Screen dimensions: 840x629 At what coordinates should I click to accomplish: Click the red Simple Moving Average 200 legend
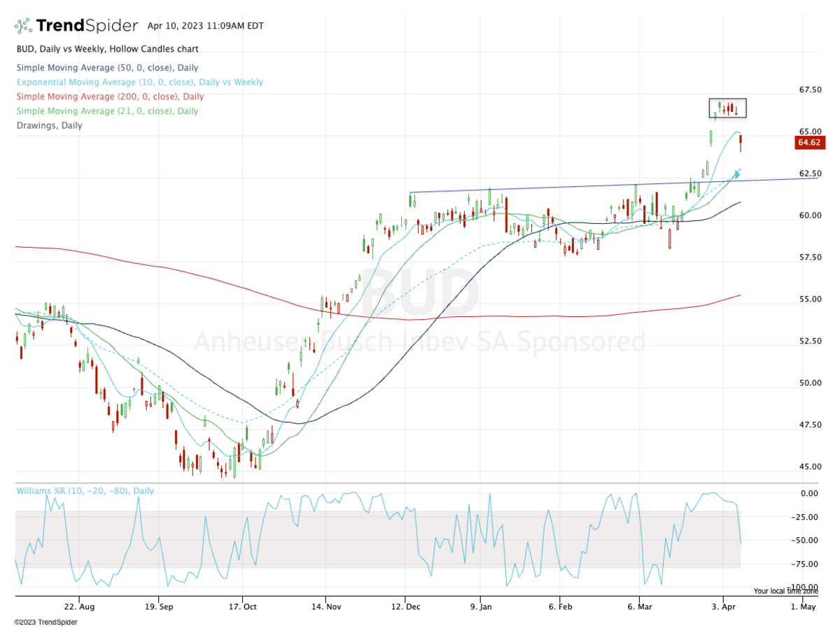pos(108,97)
